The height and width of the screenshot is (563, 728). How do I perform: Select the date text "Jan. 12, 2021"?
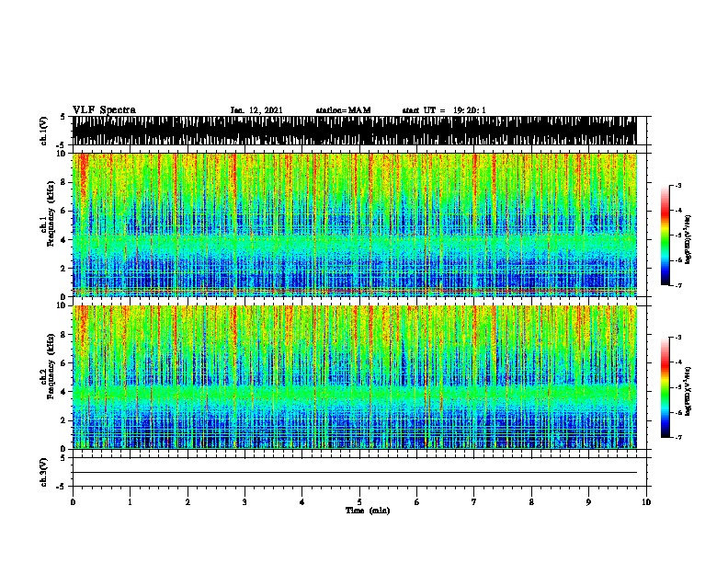pyautogui.click(x=256, y=110)
